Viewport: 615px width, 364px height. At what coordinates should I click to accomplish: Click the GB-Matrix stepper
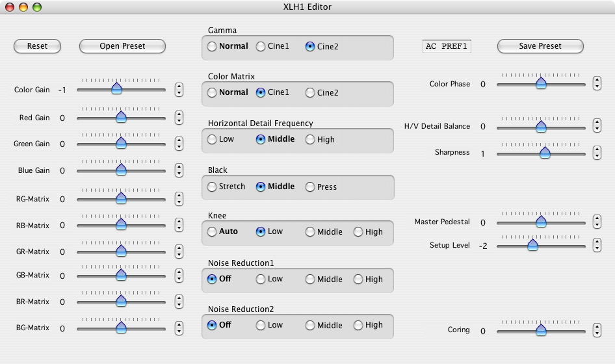(179, 276)
